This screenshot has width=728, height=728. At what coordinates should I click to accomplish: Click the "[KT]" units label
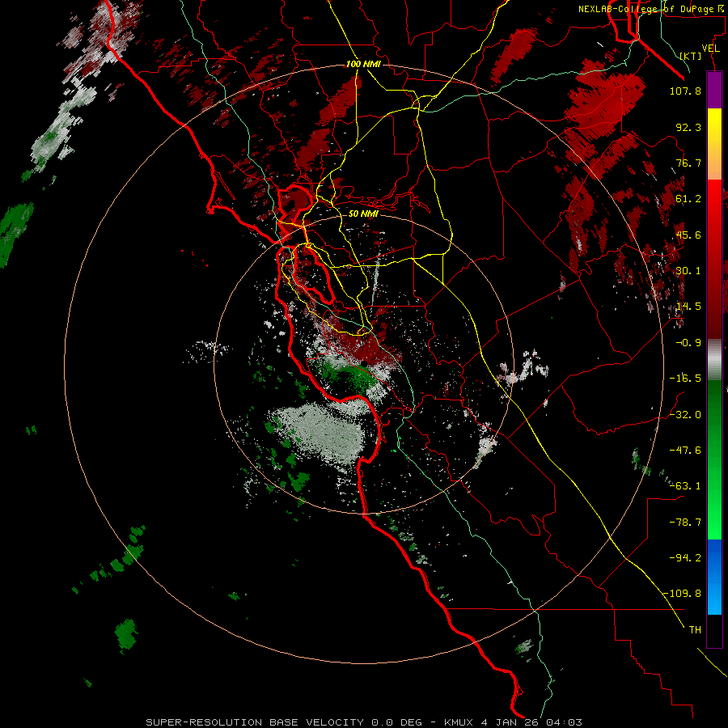(691, 56)
